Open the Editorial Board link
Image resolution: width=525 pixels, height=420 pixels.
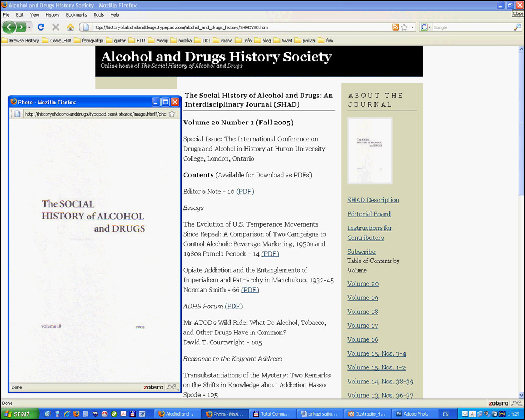[369, 214]
